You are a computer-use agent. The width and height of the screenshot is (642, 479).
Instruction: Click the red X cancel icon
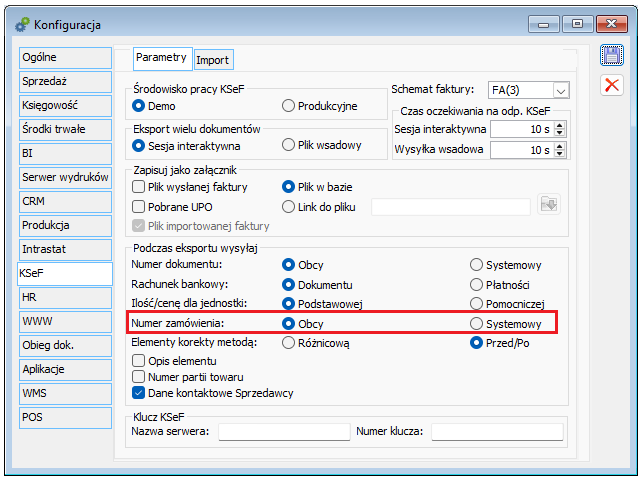tap(611, 85)
